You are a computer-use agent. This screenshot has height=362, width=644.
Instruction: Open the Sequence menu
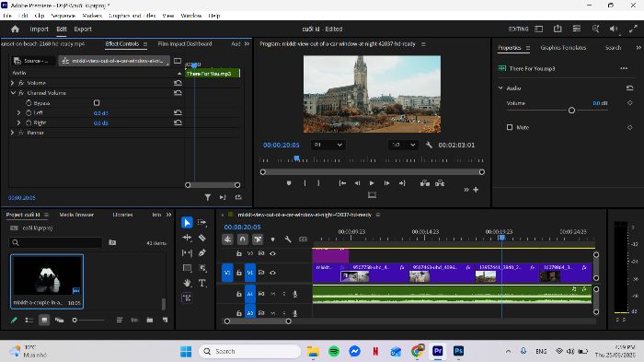point(63,16)
